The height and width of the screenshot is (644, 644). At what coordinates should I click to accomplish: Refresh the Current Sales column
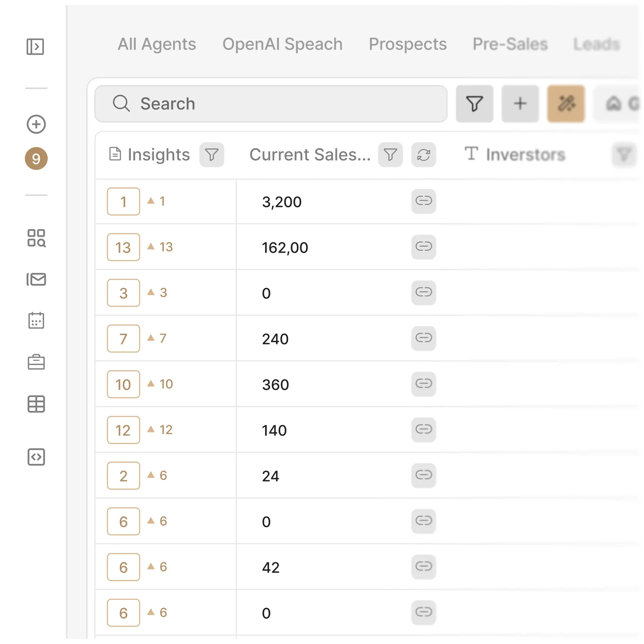(423, 155)
